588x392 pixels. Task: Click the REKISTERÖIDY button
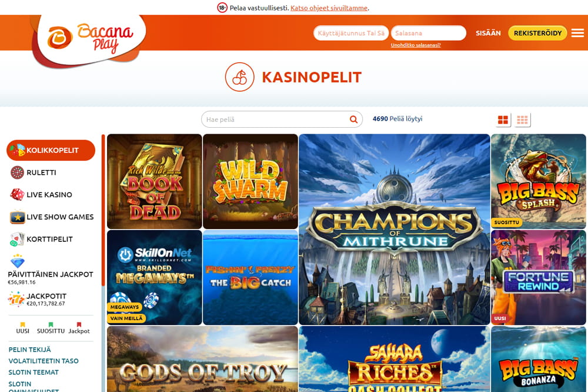coord(537,33)
